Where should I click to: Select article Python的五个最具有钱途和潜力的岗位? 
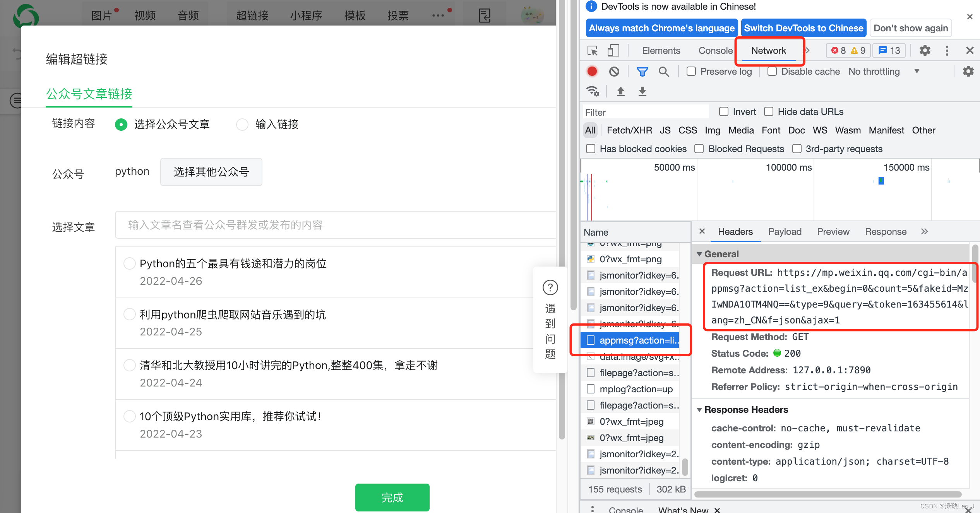tap(129, 263)
